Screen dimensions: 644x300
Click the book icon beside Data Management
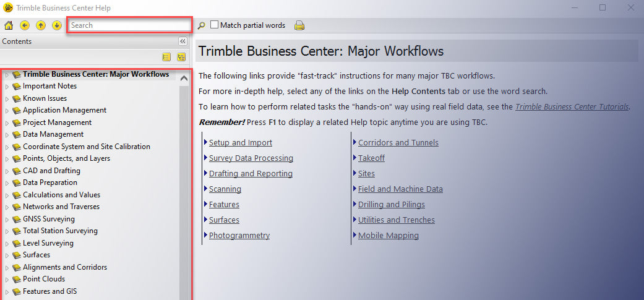[17, 135]
